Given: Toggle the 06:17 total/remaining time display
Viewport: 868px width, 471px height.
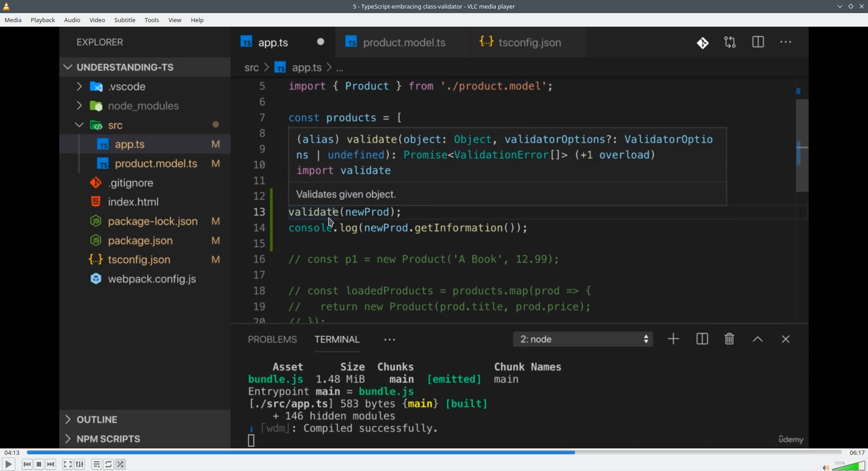Looking at the screenshot, I should 857,452.
